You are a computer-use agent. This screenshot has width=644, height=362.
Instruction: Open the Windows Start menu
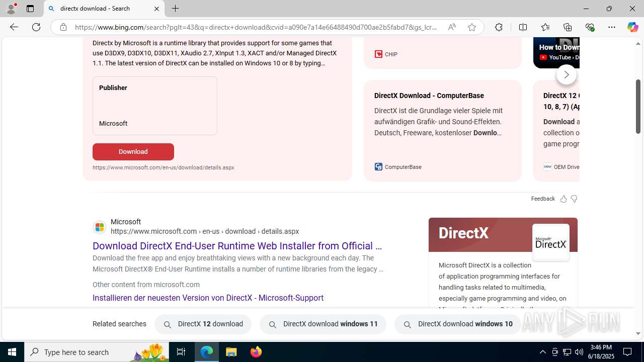(12, 352)
